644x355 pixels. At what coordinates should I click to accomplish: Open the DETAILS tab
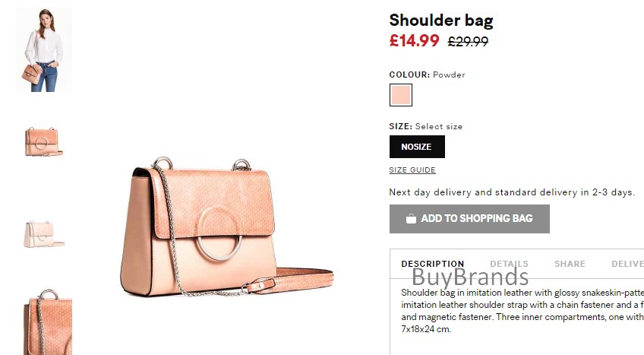509,264
